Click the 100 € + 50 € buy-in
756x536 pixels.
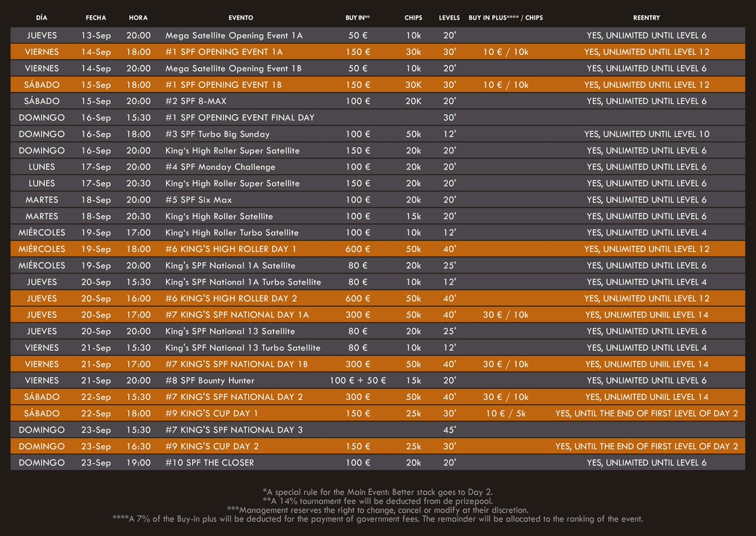[x=358, y=380]
